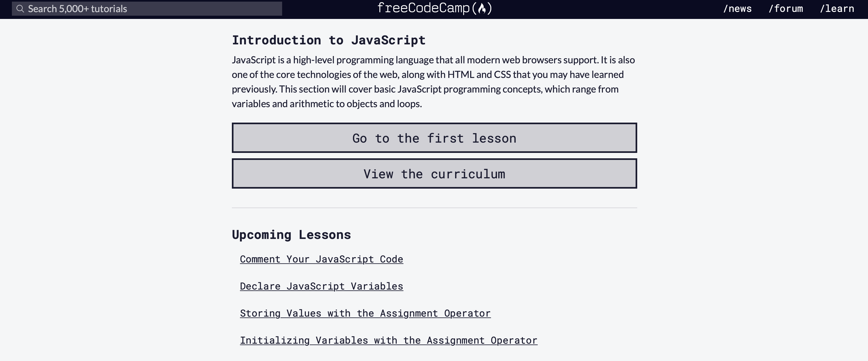Click the word HTML in the paragraph
This screenshot has height=361, width=868.
tap(460, 75)
